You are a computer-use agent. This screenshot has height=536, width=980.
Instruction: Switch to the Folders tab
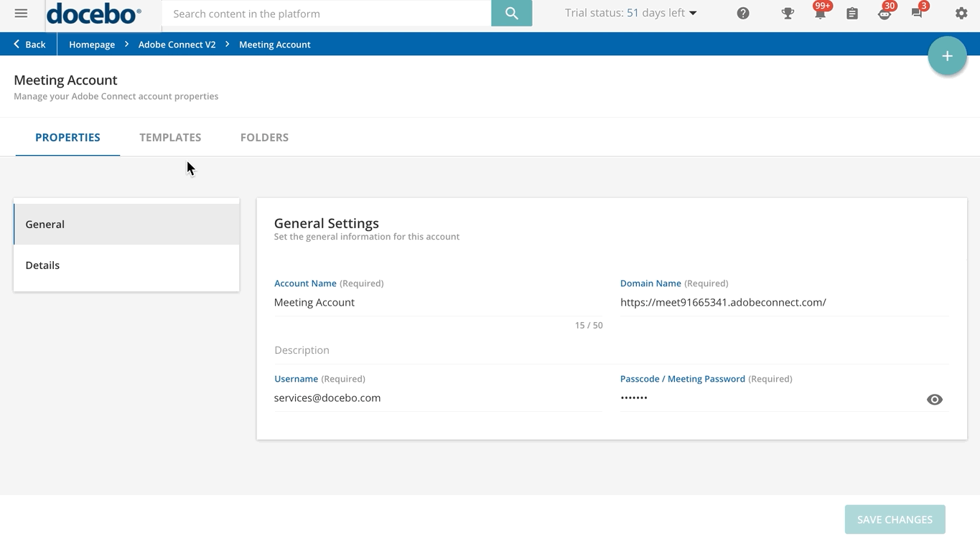[264, 137]
